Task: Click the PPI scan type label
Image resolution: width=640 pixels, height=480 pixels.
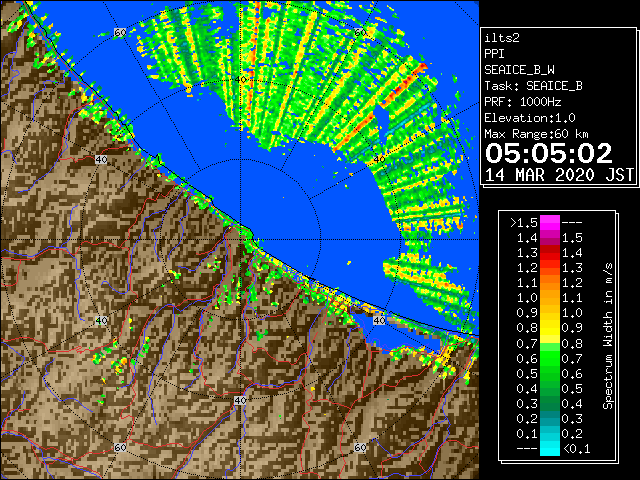Action: [494, 54]
